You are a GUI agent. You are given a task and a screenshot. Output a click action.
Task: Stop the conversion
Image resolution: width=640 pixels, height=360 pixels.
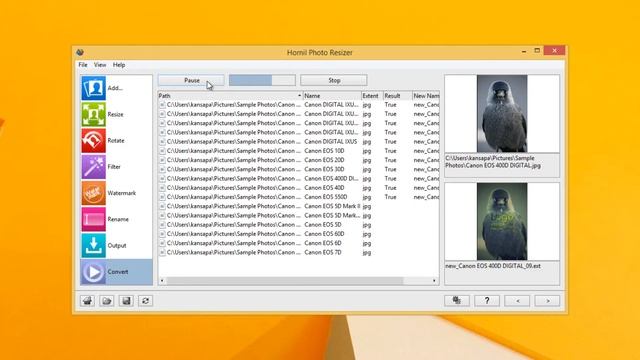coord(334,80)
